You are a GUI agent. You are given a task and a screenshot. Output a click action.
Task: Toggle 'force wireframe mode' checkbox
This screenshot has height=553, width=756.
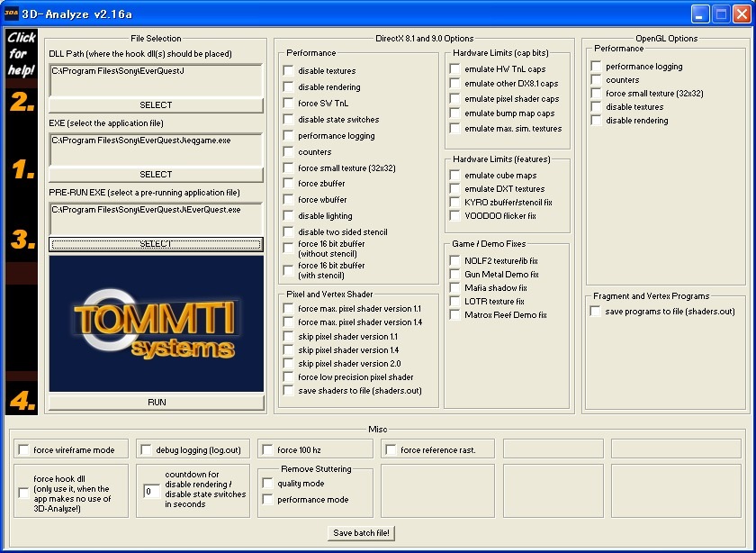tap(23, 449)
